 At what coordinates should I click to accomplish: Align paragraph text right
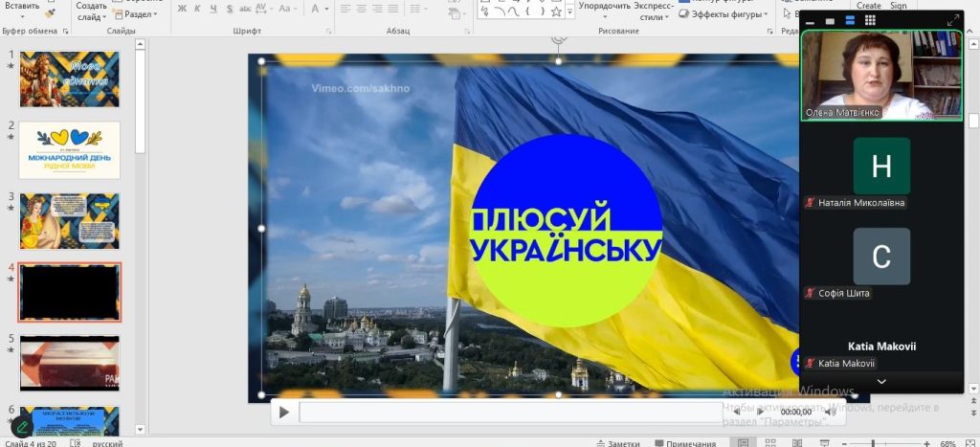(377, 9)
